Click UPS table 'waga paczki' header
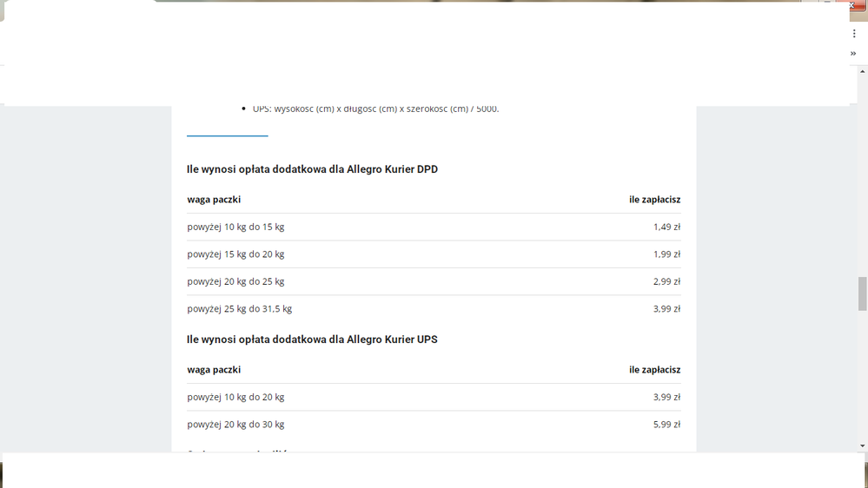 pyautogui.click(x=214, y=370)
